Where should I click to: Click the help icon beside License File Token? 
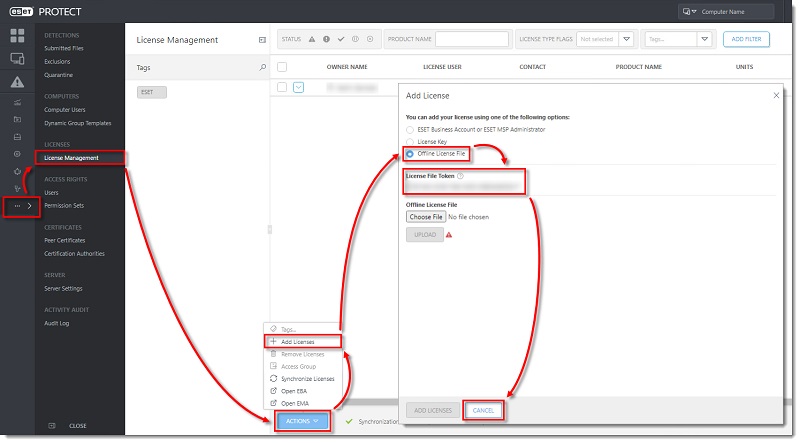tap(460, 175)
